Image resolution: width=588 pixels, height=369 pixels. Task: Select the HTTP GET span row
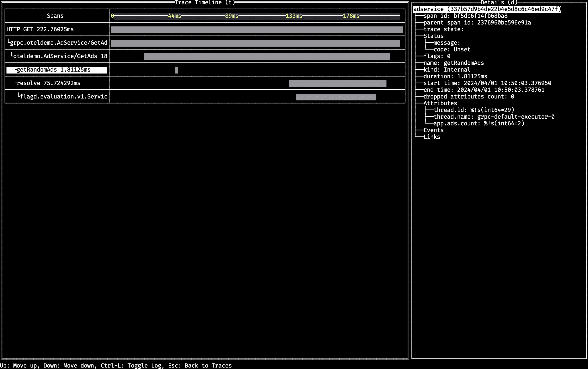pyautogui.click(x=40, y=29)
